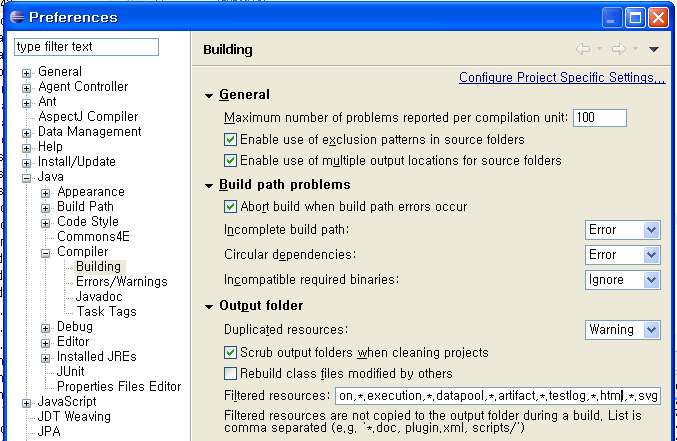Collapse the Build path problems twistie
Screen dimensions: 677x441
209,186
